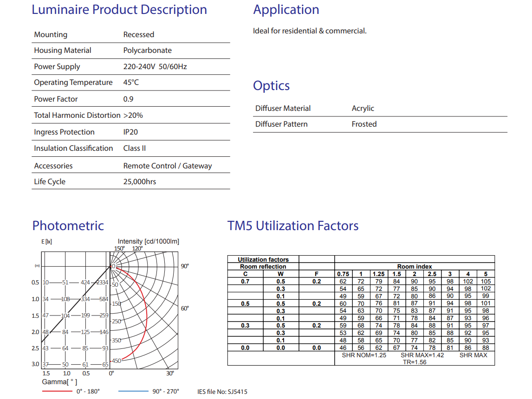Click the TR=1.56 value below the table
The image size is (532, 399).
tap(415, 362)
